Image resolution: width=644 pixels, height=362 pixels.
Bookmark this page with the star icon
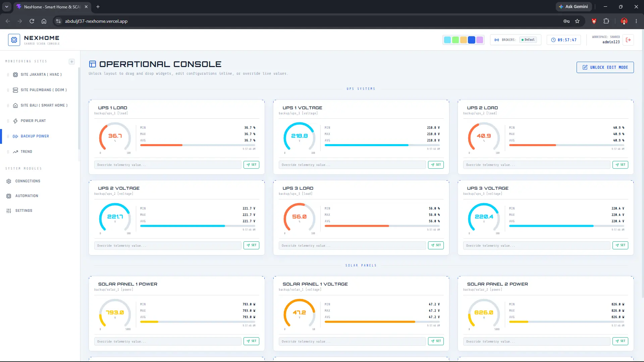pos(577,21)
